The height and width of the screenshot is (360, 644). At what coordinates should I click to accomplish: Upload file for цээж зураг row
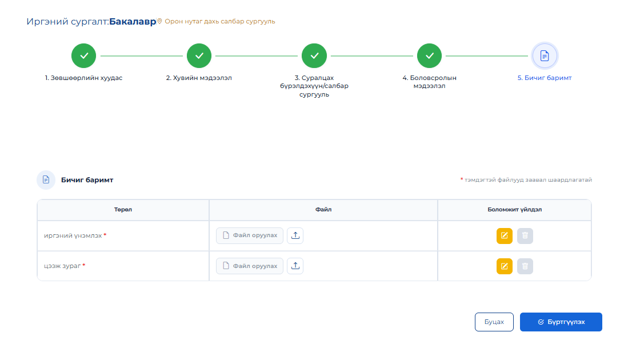295,266
